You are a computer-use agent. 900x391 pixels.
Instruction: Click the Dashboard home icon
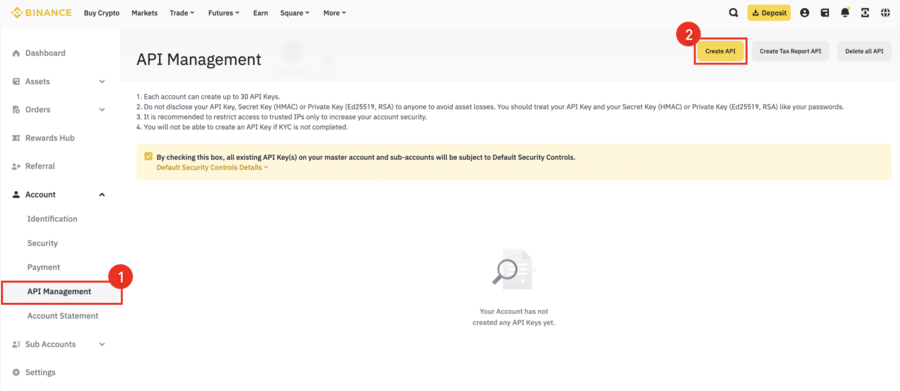(x=16, y=53)
